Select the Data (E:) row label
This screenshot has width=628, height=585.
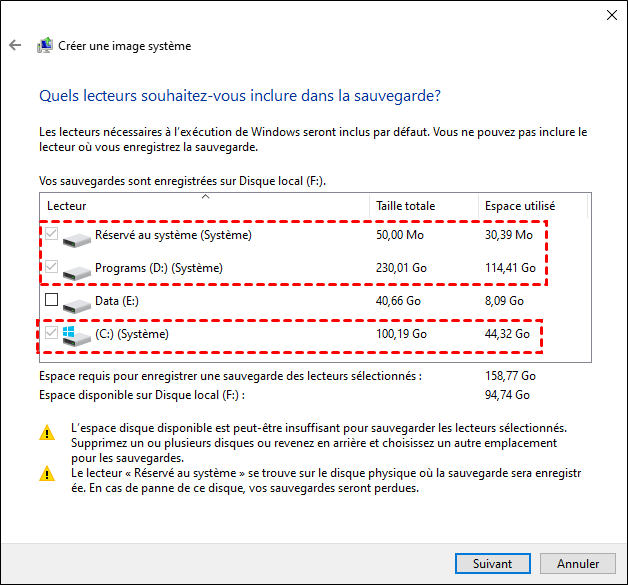[x=117, y=301]
